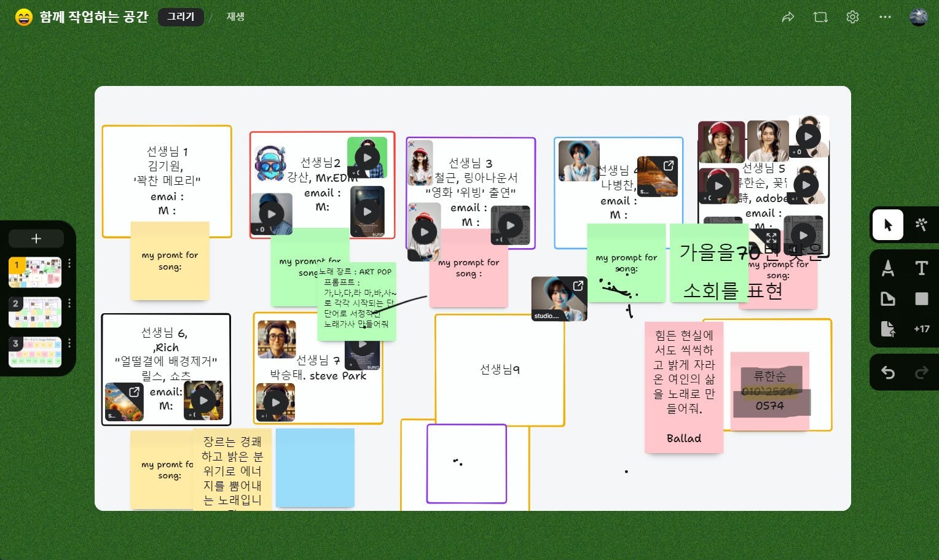Add a new page with the plus button
The height and width of the screenshot is (560, 939).
36,238
